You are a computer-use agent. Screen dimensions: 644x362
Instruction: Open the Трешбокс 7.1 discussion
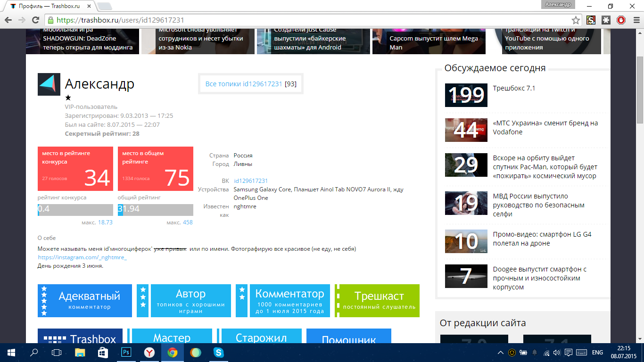(514, 88)
